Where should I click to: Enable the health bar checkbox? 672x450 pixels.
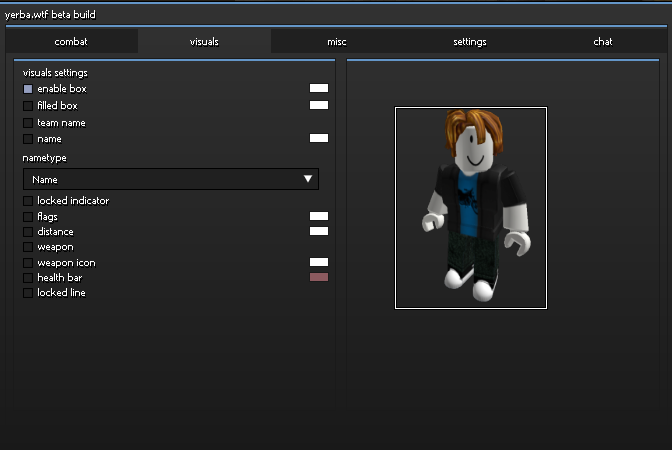28,278
